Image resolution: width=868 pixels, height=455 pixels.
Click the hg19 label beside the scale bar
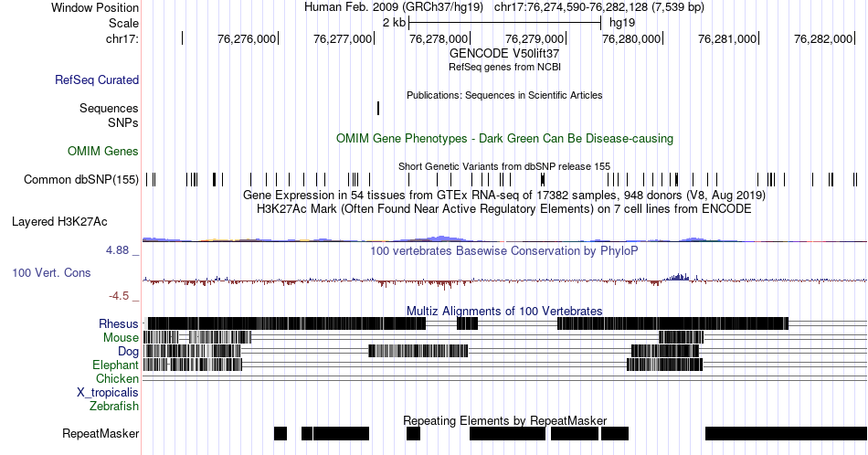[x=622, y=23]
